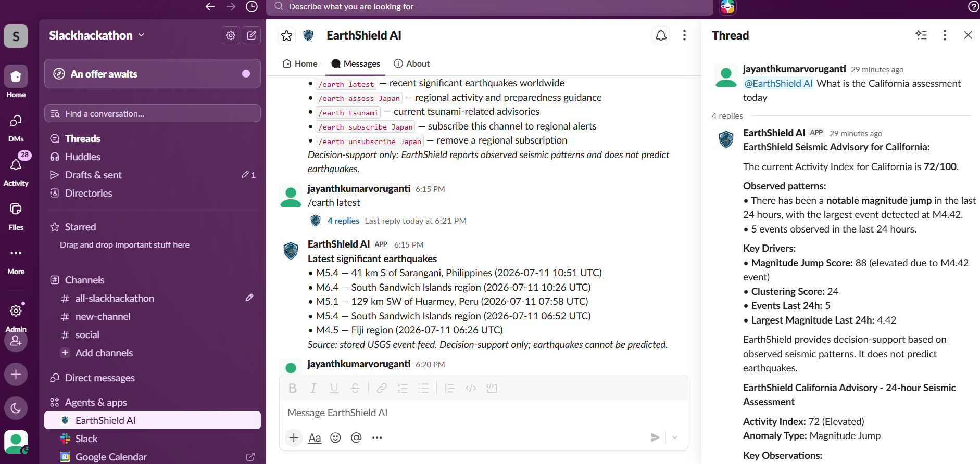Image resolution: width=980 pixels, height=464 pixels.
Task: Open workspace settings gear in sidebar header
Action: 231,35
